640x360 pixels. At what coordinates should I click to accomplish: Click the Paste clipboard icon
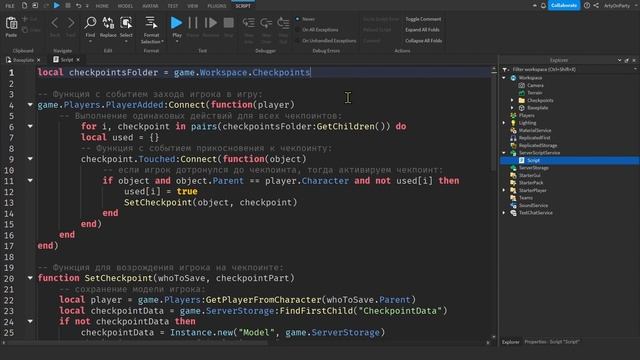(x=11, y=23)
